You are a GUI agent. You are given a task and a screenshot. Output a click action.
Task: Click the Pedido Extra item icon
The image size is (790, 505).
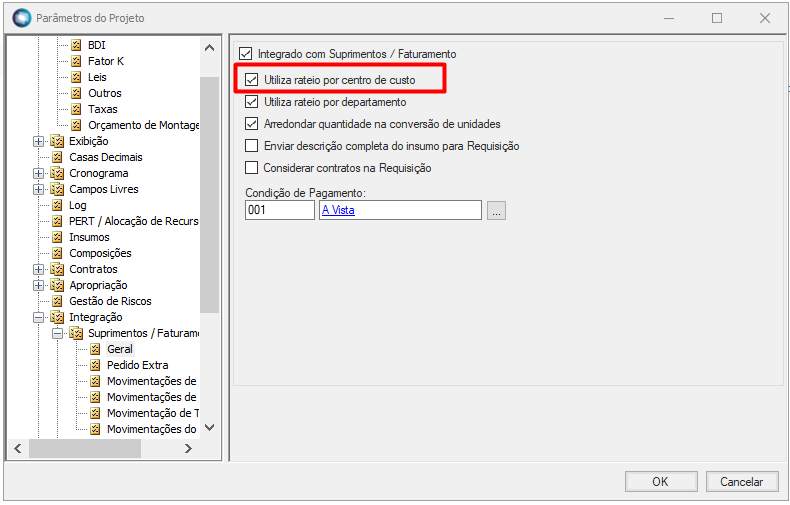96,365
